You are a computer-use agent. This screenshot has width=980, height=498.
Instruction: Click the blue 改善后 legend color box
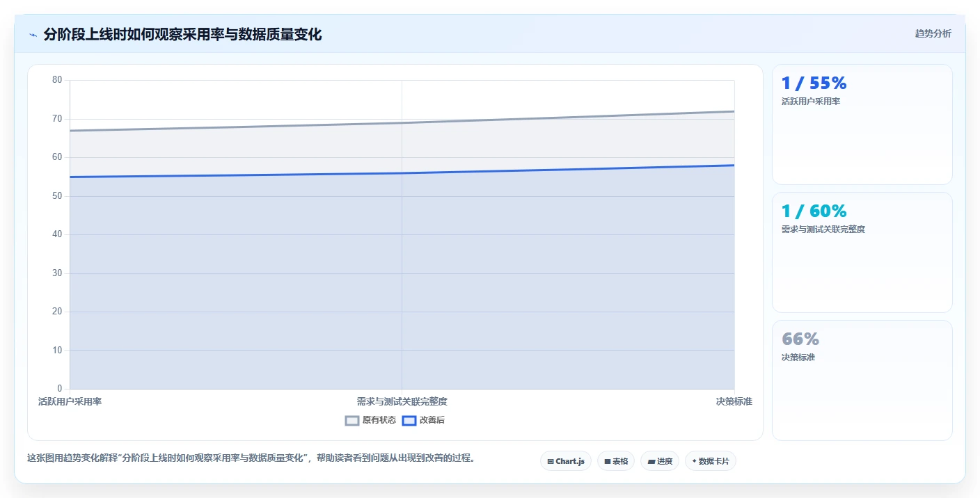[409, 420]
